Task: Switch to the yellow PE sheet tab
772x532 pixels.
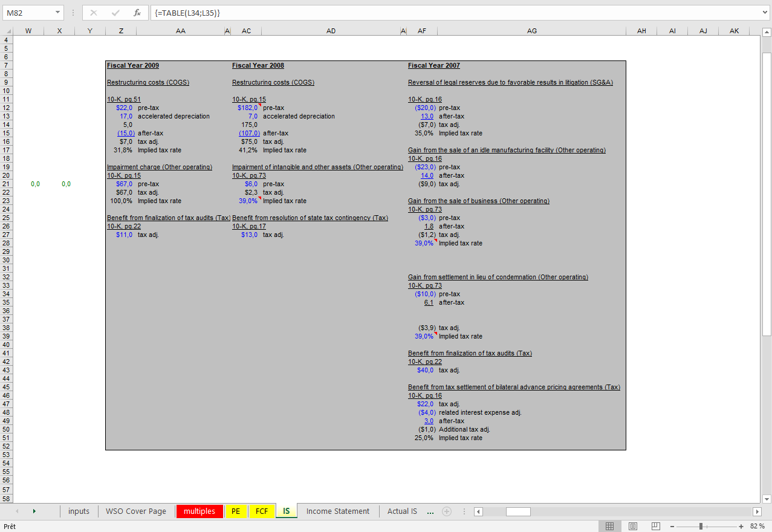Action: click(x=236, y=511)
